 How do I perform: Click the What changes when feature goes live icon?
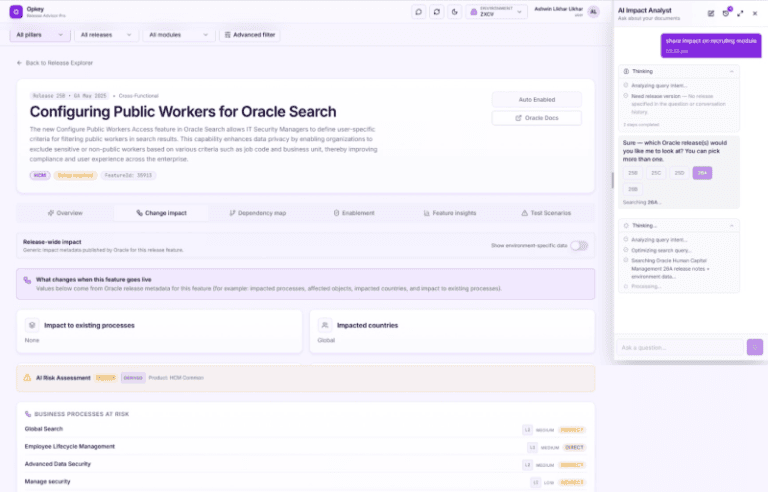27,280
